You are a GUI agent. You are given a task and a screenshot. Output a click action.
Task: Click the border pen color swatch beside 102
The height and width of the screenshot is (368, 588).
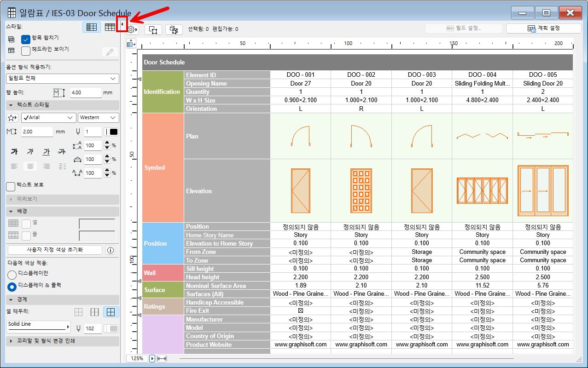tap(111, 328)
